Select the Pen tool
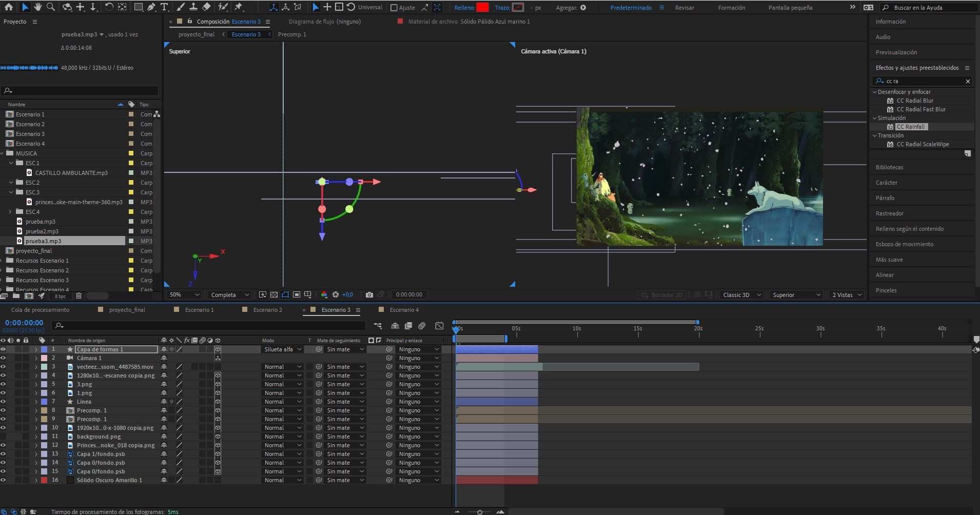The width and height of the screenshot is (980, 515). (x=151, y=7)
